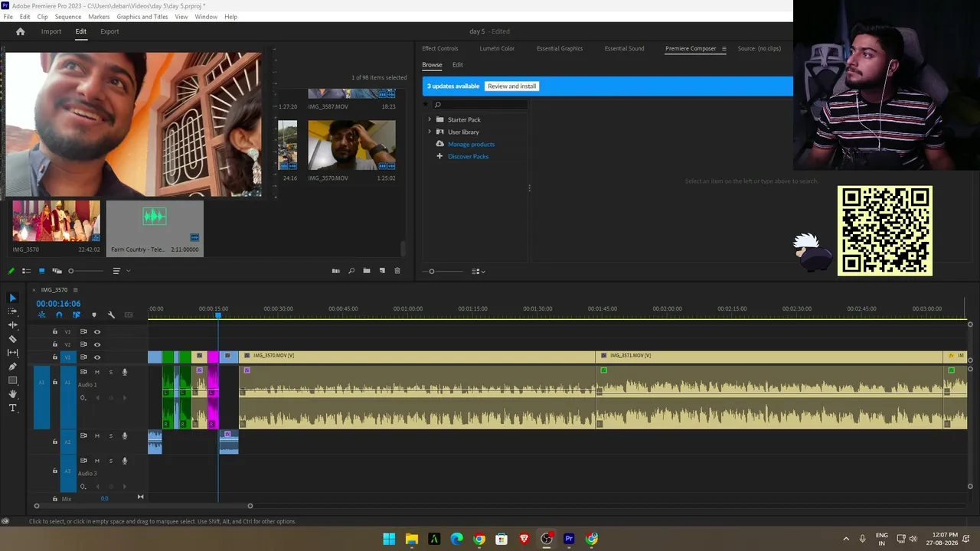Select the Track Select Forward tool

point(12,311)
